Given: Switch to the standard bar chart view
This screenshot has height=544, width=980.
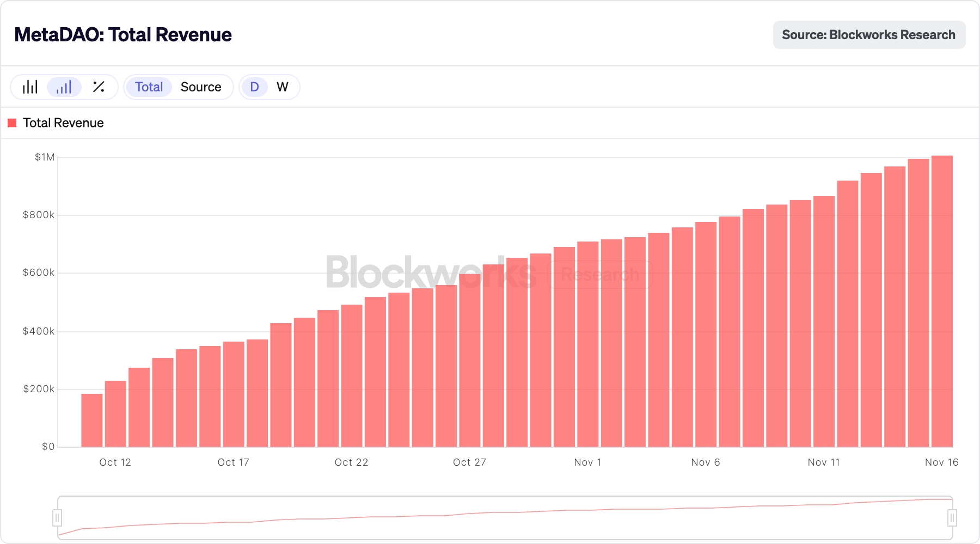Looking at the screenshot, I should [30, 87].
